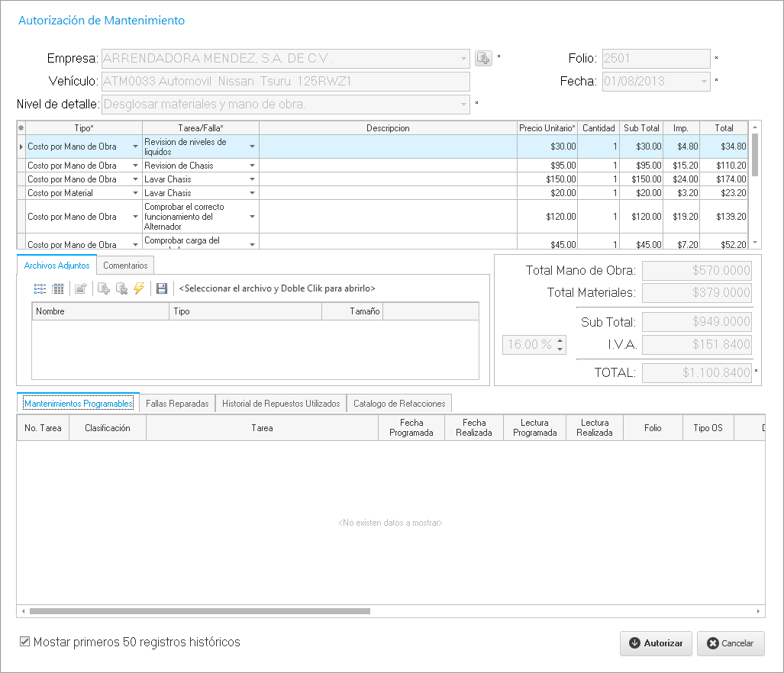This screenshot has height=673, width=784.
Task: Open Tipo dropdown in Lavar Chasis material row
Action: [135, 193]
